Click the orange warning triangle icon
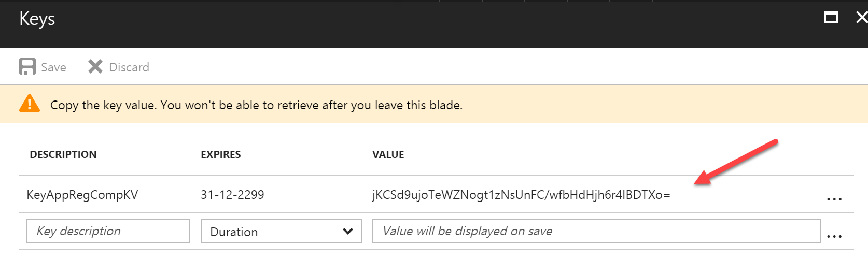Image resolution: width=868 pixels, height=259 pixels. [x=30, y=104]
